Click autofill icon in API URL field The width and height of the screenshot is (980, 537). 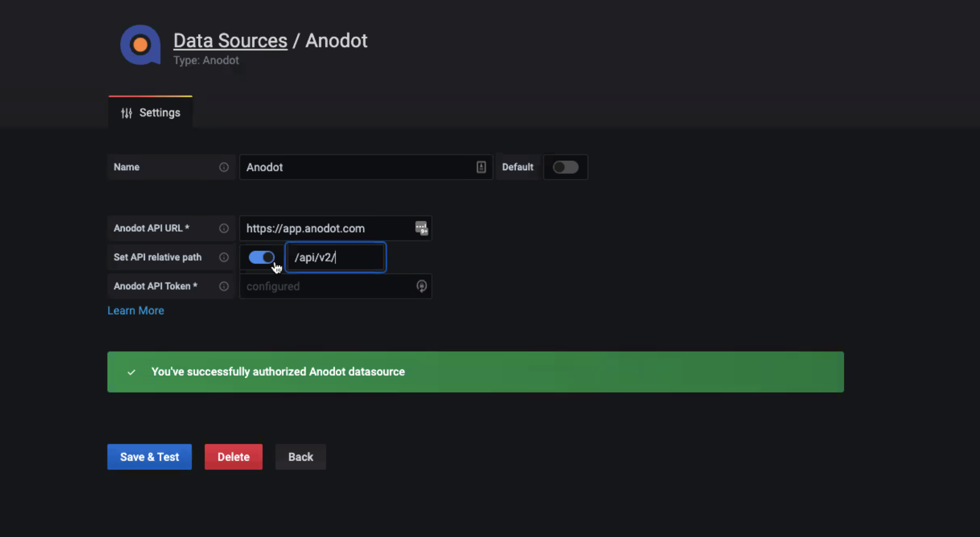(421, 228)
